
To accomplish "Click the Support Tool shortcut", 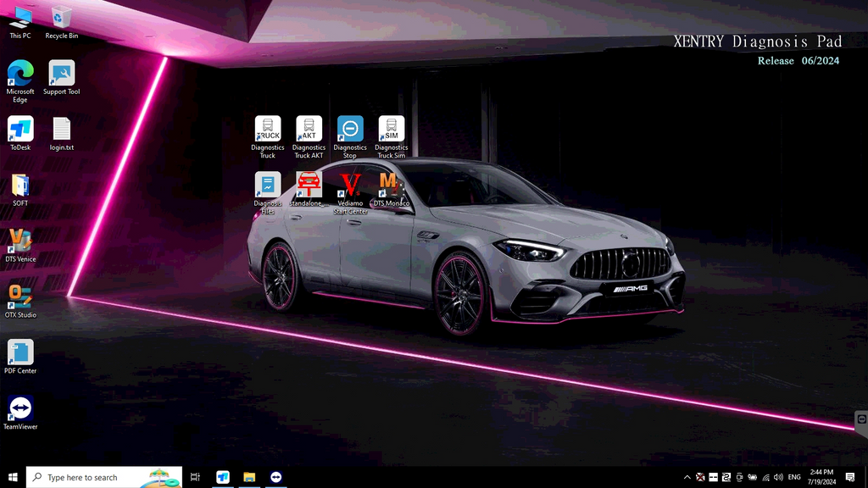I will [62, 74].
